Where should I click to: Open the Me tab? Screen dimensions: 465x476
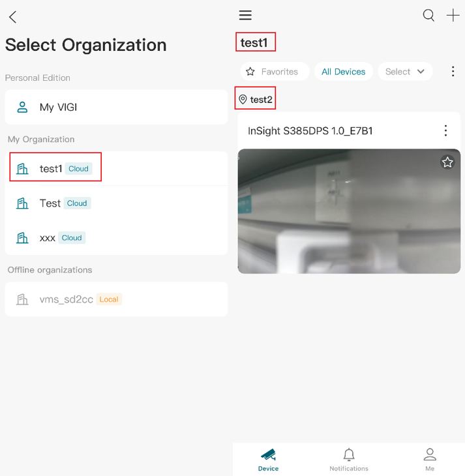[430, 460]
